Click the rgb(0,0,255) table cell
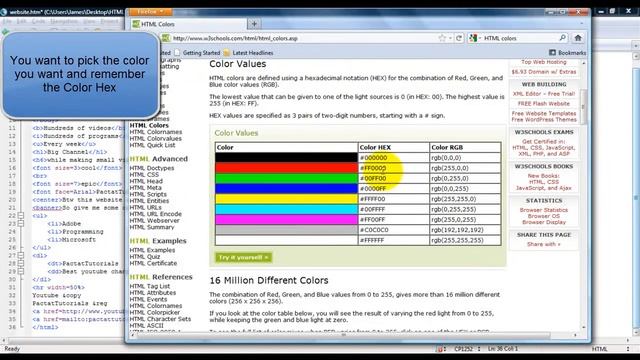The image size is (640, 360). (465, 189)
